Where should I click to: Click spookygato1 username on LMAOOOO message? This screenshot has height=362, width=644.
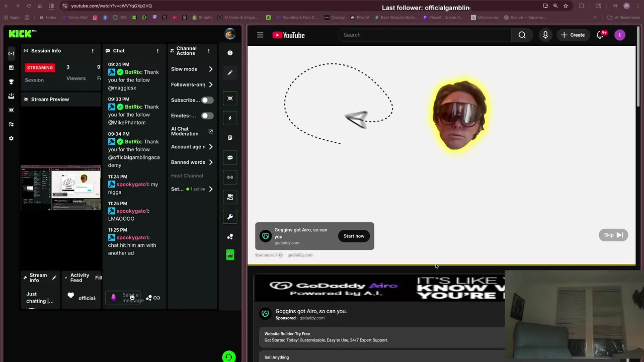pos(132,211)
